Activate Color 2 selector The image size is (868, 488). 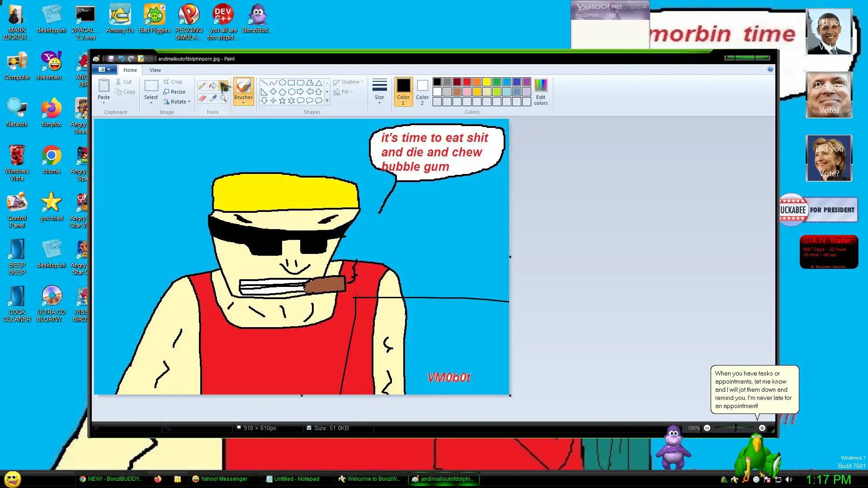coord(422,92)
